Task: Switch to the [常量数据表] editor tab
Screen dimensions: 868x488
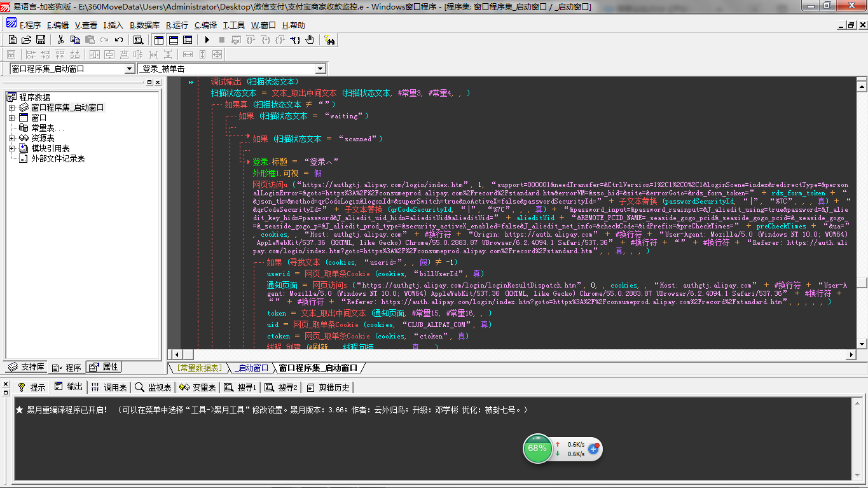Action: (x=200, y=368)
